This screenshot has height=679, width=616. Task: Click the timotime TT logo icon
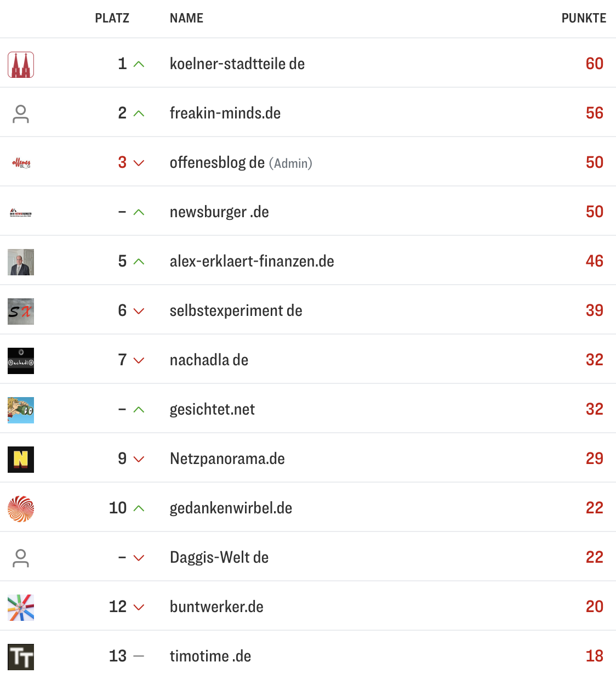[21, 657]
